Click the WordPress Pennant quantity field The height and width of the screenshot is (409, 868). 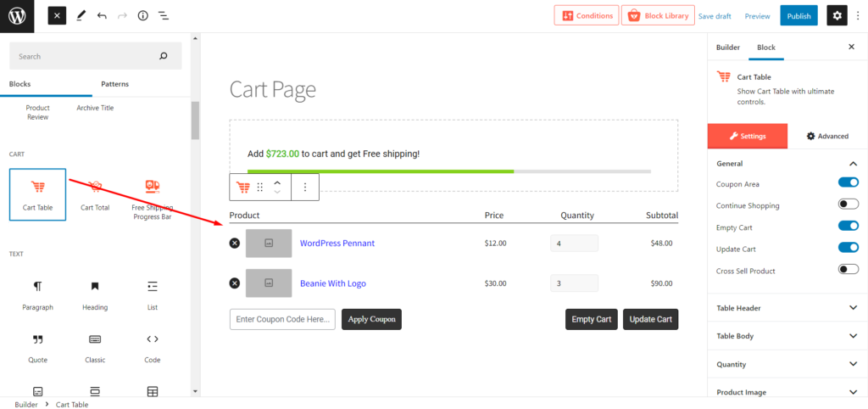pyautogui.click(x=574, y=244)
